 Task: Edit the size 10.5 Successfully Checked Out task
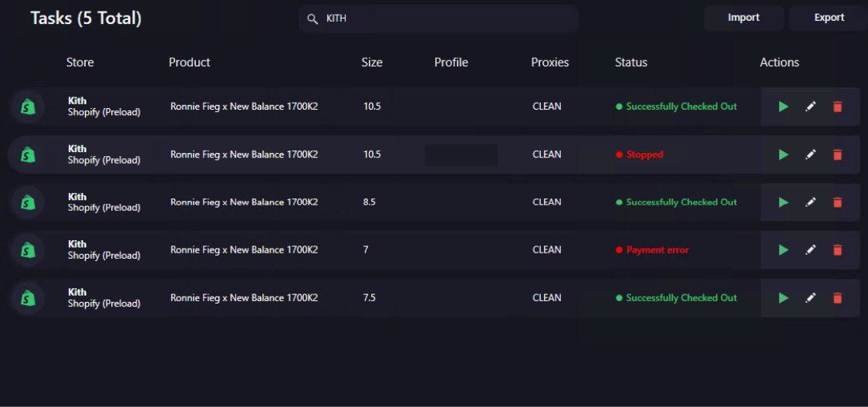point(810,107)
